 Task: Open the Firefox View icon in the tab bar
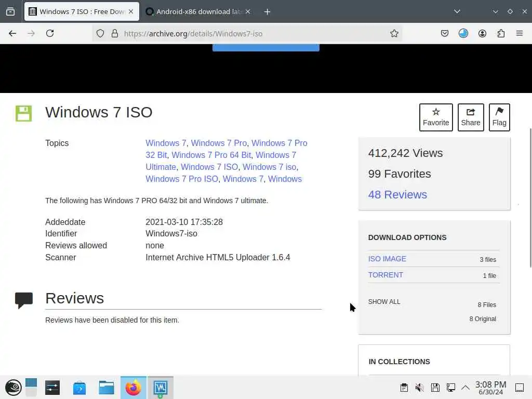tap(10, 11)
